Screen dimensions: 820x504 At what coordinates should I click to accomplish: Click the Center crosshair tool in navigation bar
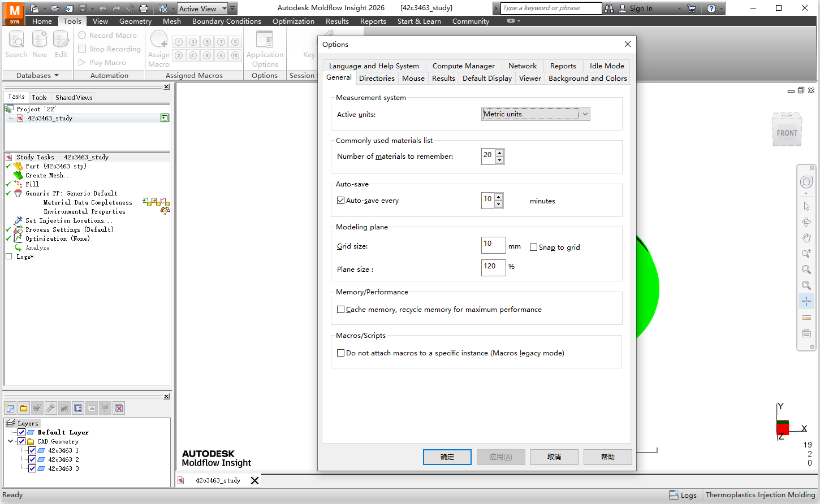click(x=806, y=301)
